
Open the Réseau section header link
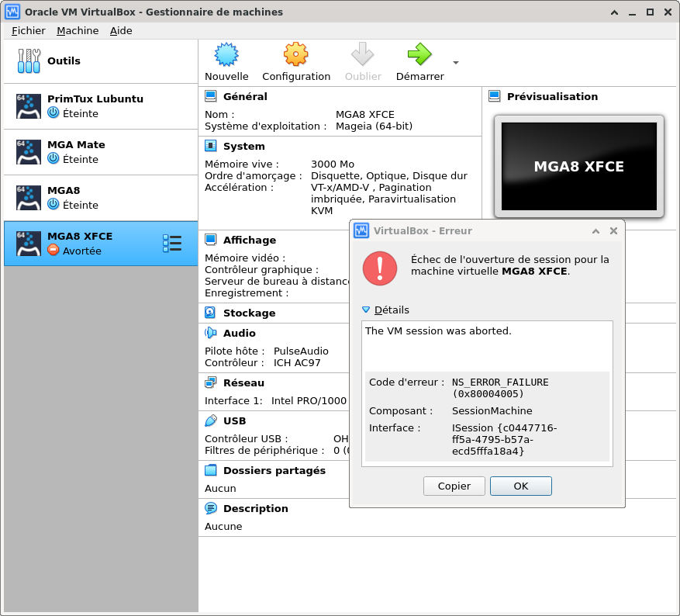pos(243,382)
